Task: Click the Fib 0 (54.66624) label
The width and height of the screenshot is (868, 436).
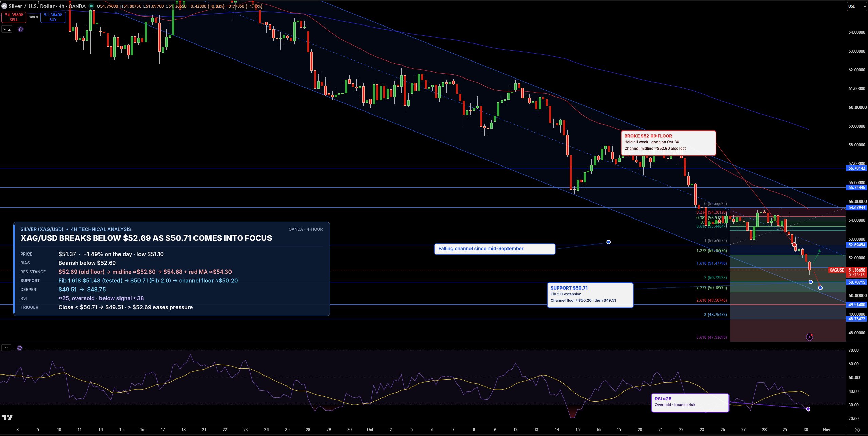Action: click(715, 204)
